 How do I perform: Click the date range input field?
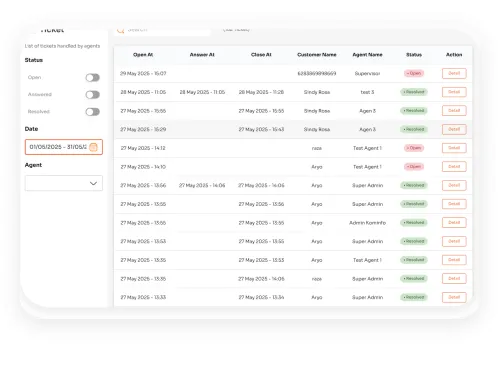(64, 147)
